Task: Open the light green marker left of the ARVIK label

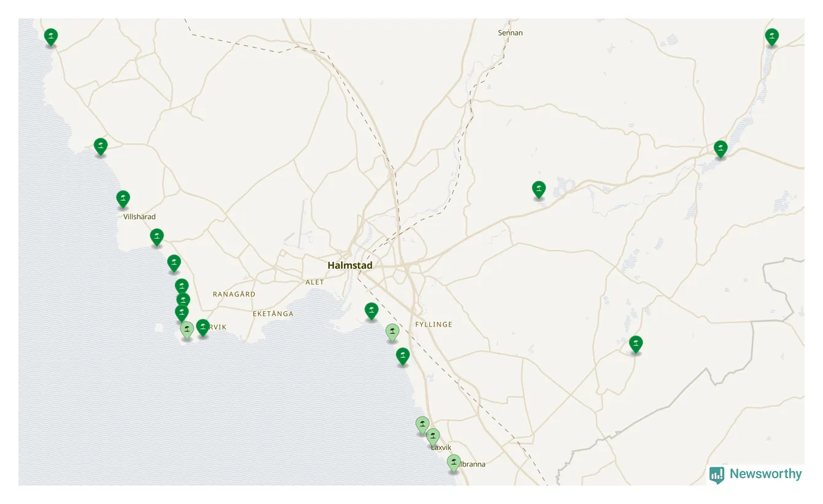Action: [x=187, y=330]
